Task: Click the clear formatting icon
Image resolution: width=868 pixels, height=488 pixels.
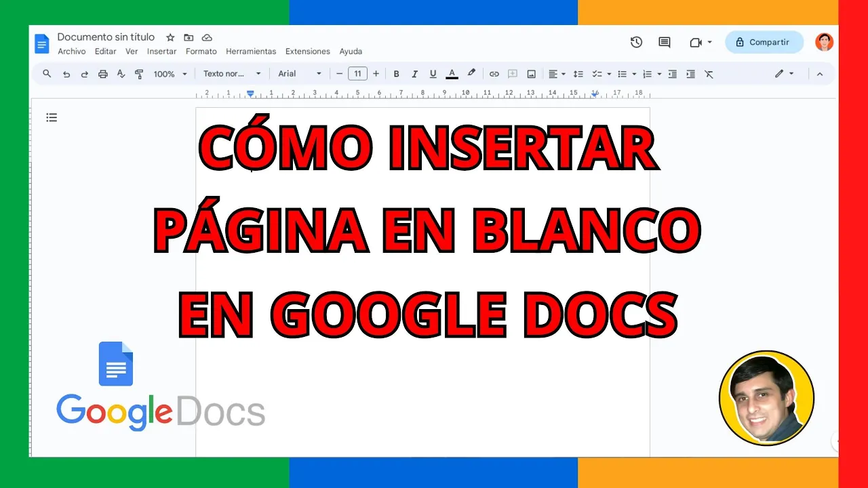Action: pos(709,74)
